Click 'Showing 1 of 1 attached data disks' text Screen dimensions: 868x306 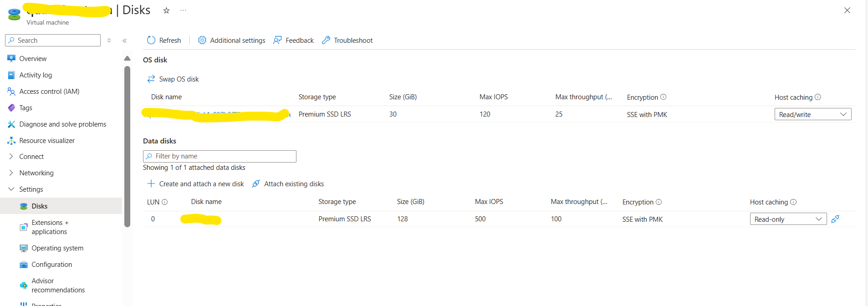click(194, 168)
